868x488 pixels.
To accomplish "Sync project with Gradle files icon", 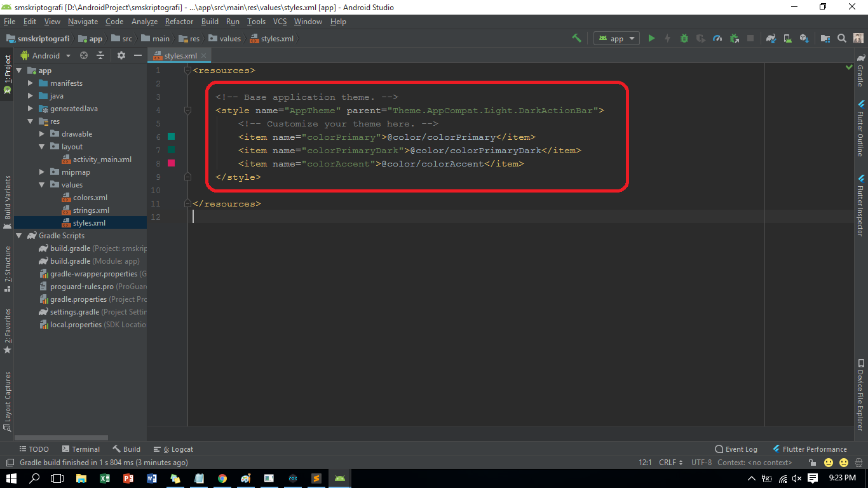I will [771, 38].
